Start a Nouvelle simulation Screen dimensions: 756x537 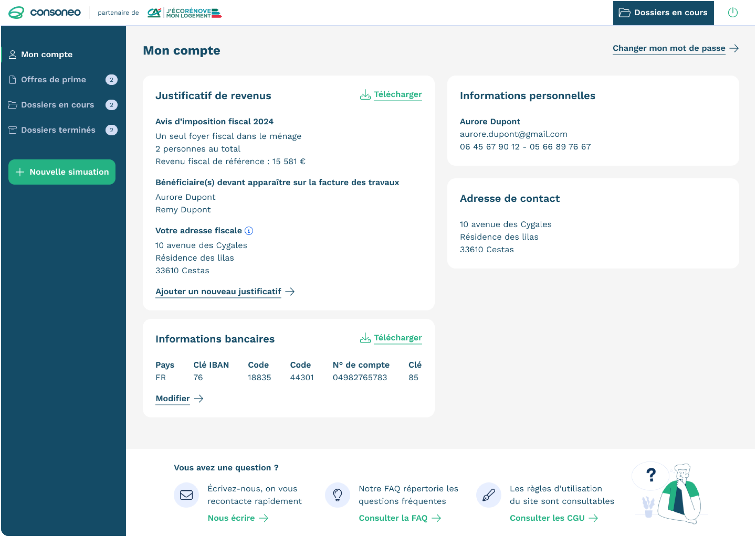click(62, 172)
